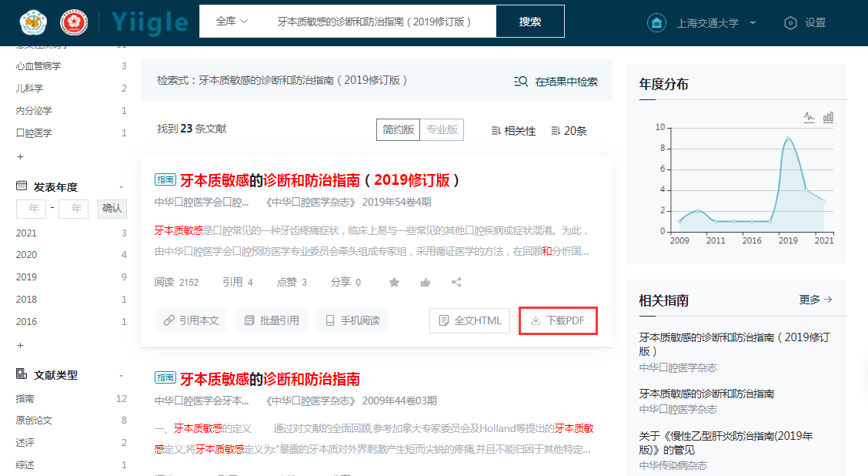Viewport: 868px width, 476px height.
Task: Switch chart to line graph icon
Action: (x=809, y=117)
